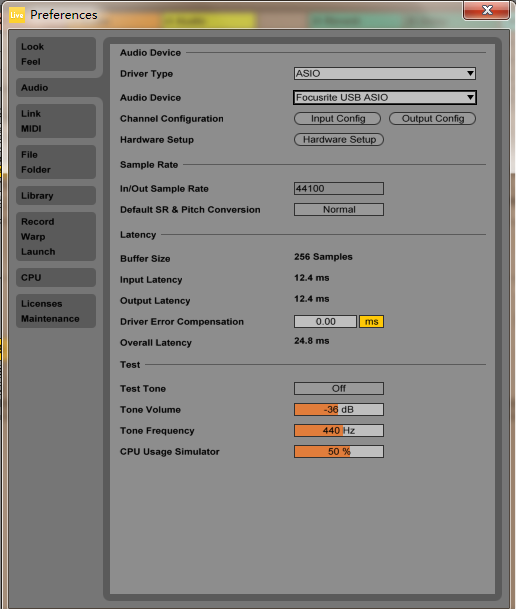This screenshot has width=516, height=609.
Task: Open Hardware Setup button
Action: tap(339, 140)
